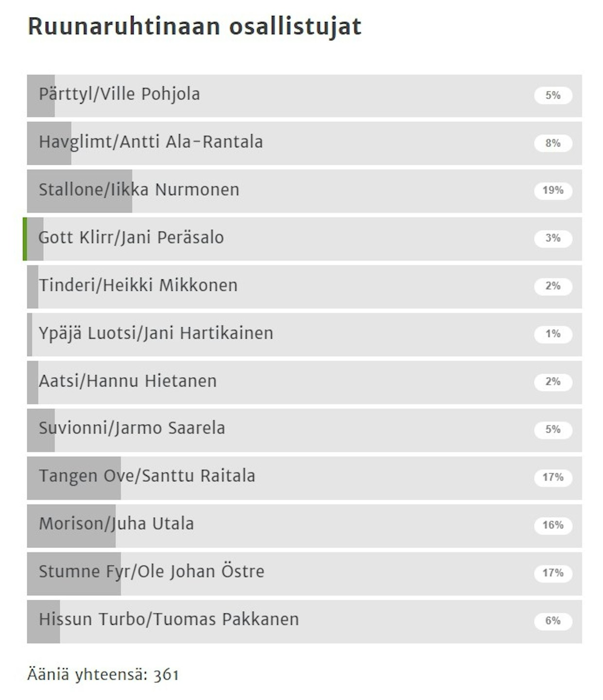Image resolution: width=603 pixels, height=700 pixels.
Task: Click the 16% badge for Morison
Action: [x=553, y=525]
